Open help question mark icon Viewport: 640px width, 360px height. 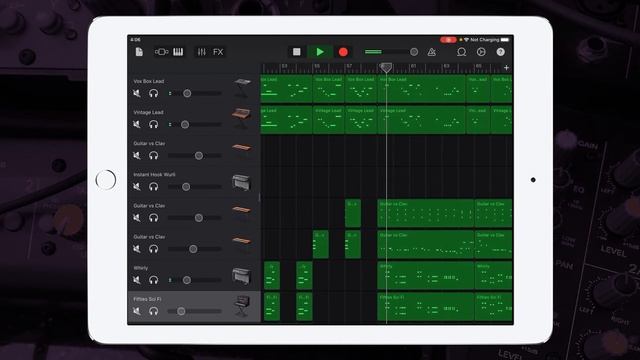(x=500, y=52)
